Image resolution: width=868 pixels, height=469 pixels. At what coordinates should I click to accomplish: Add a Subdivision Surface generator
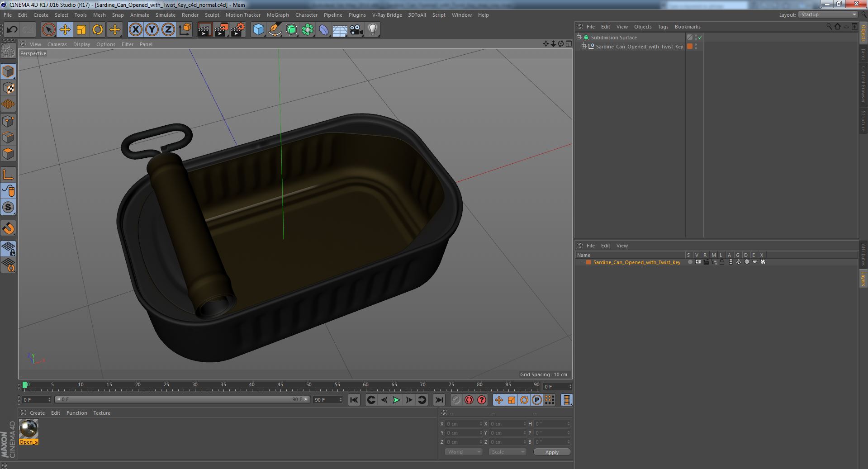click(x=291, y=30)
